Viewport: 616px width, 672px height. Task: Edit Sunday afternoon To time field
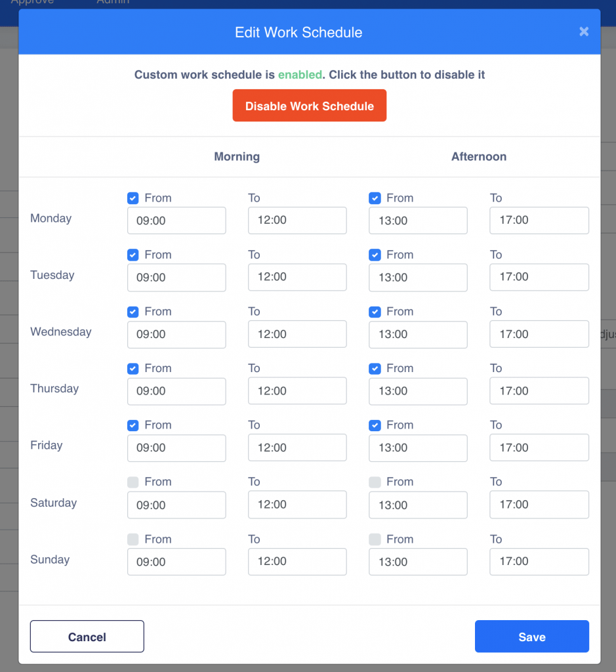[x=539, y=561]
